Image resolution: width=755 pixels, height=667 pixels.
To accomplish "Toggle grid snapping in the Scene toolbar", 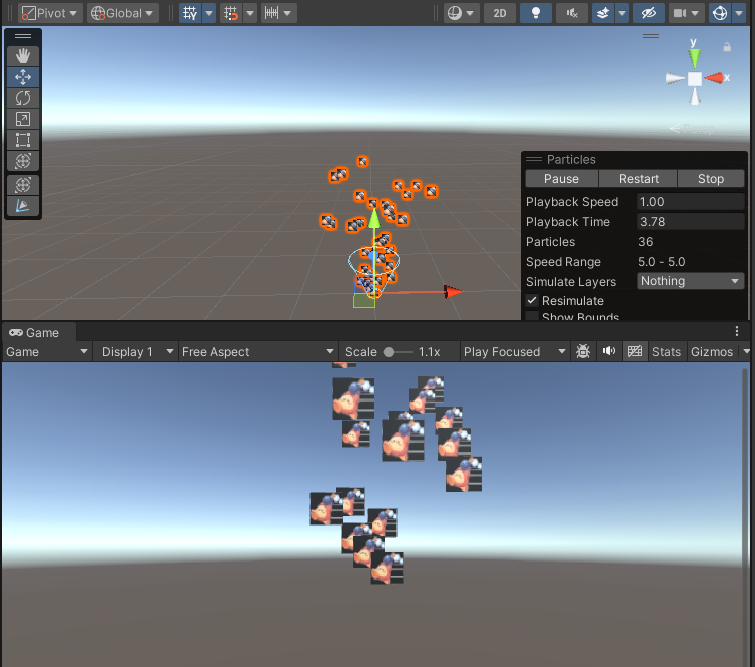I will [231, 13].
